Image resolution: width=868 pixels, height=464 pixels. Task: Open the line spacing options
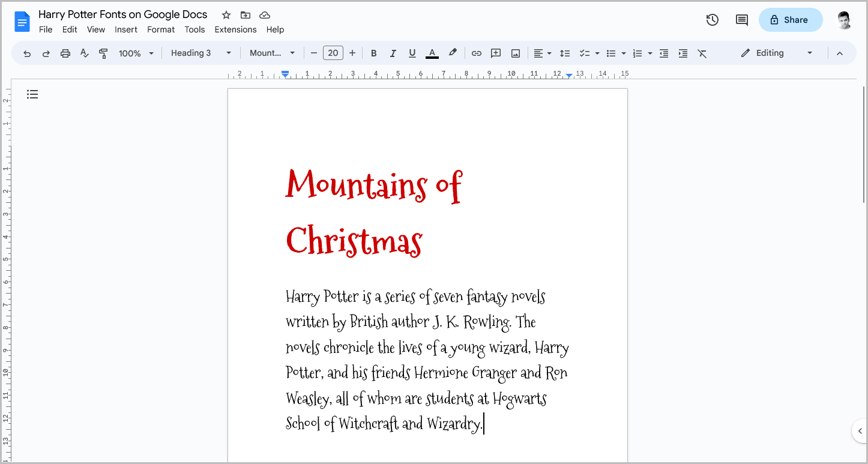tap(565, 53)
